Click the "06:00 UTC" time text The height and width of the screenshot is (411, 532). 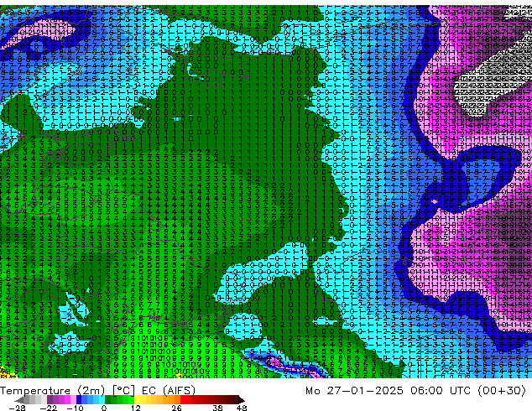click(x=441, y=391)
